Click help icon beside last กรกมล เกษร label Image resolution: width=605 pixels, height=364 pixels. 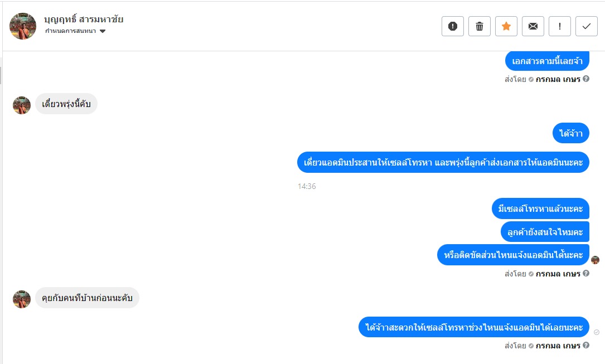tap(586, 346)
